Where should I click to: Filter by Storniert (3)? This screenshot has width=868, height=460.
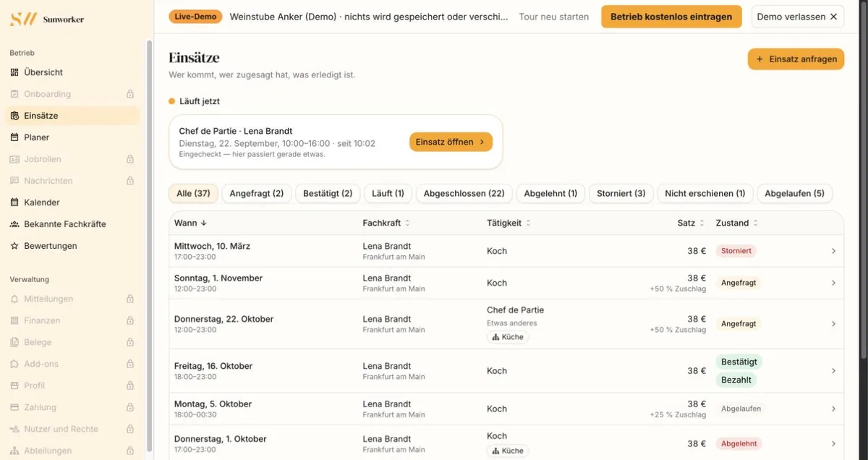click(621, 193)
